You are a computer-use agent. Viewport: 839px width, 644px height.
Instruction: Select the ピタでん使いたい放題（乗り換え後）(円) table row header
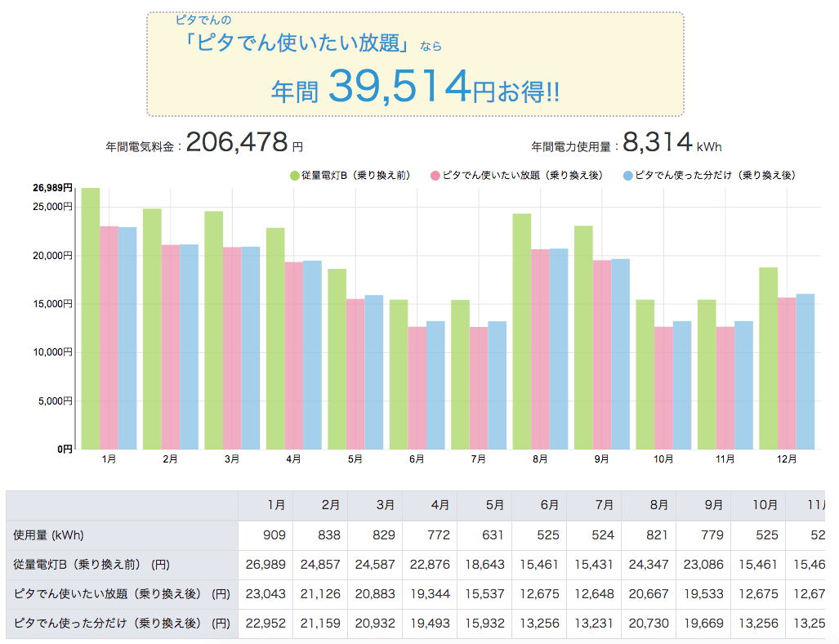(122, 594)
